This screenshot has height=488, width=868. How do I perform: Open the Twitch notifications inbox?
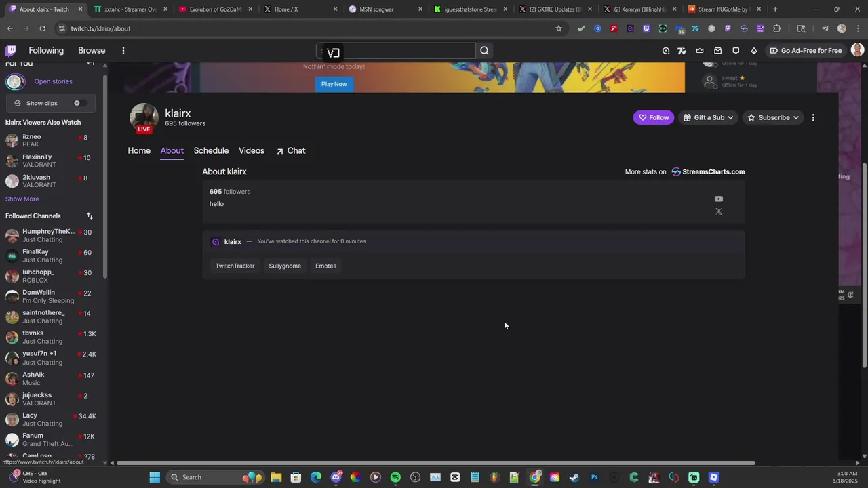717,51
